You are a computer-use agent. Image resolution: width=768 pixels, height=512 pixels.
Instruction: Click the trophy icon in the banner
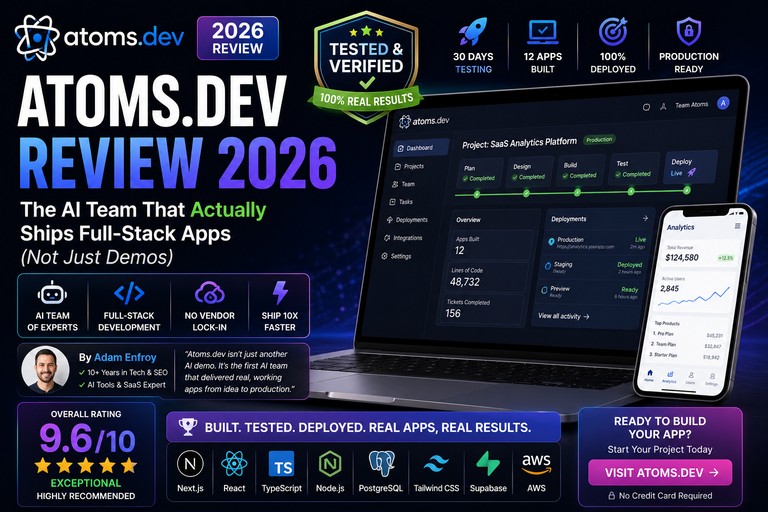pos(188,427)
